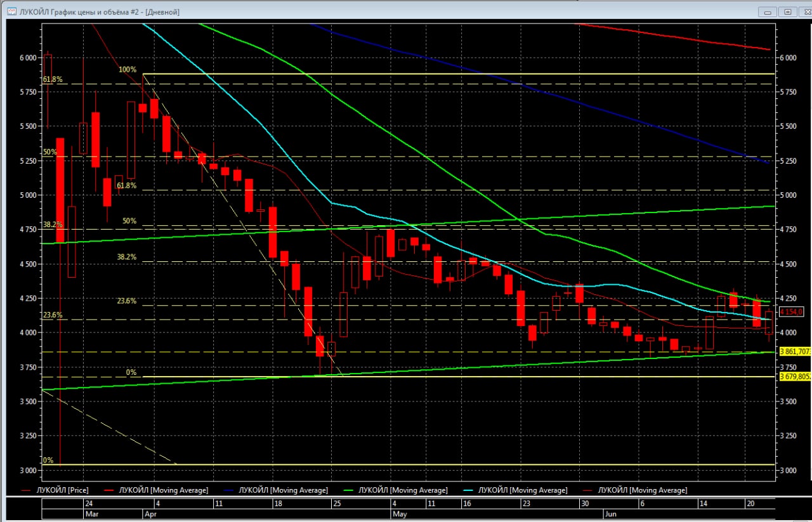Click date 18 on the time axis

(x=277, y=504)
